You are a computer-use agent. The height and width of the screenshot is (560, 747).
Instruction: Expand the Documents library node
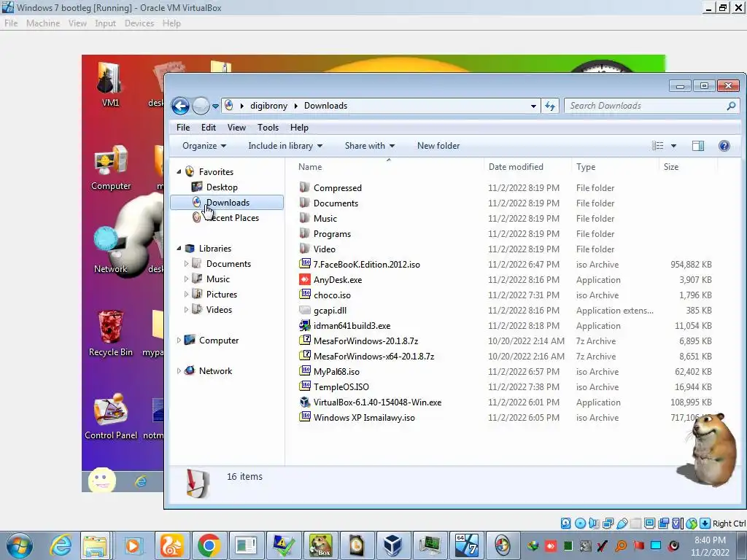pos(186,264)
